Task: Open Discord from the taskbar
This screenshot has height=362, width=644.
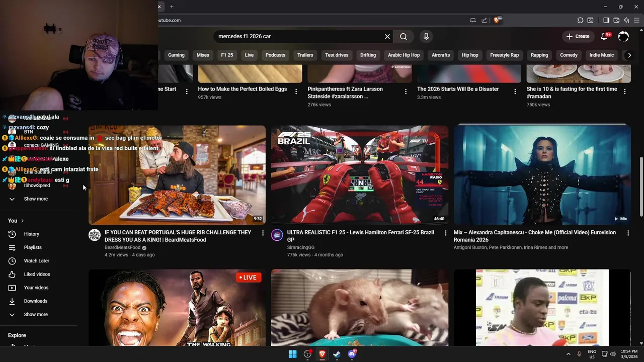Action: coord(352,354)
